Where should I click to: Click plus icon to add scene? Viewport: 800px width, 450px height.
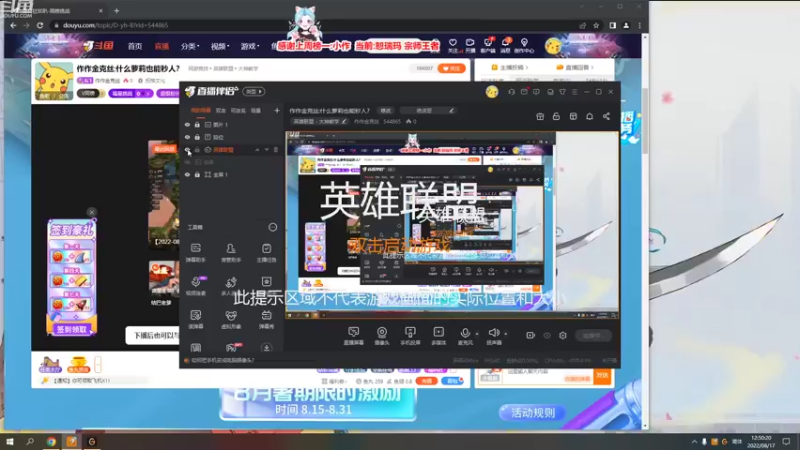click(x=277, y=110)
